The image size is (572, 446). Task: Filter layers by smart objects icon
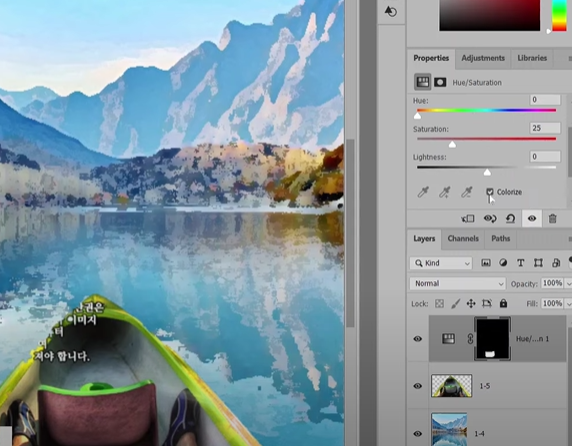point(556,263)
